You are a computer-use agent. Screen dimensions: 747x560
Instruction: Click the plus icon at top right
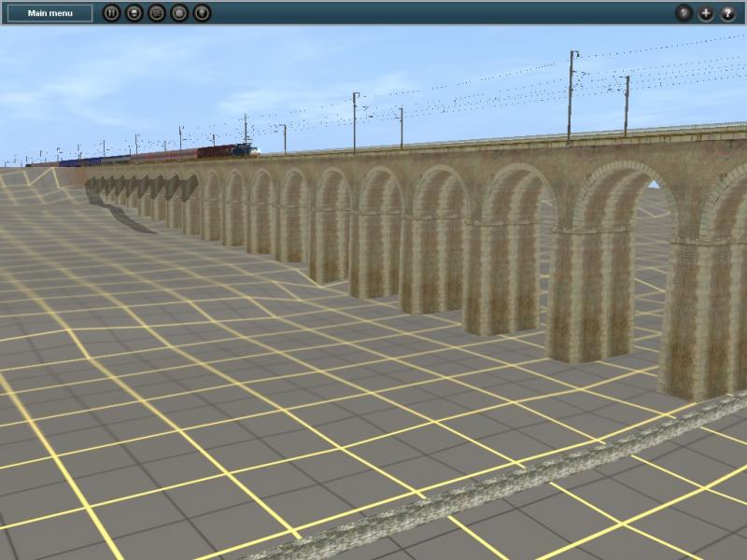click(706, 13)
